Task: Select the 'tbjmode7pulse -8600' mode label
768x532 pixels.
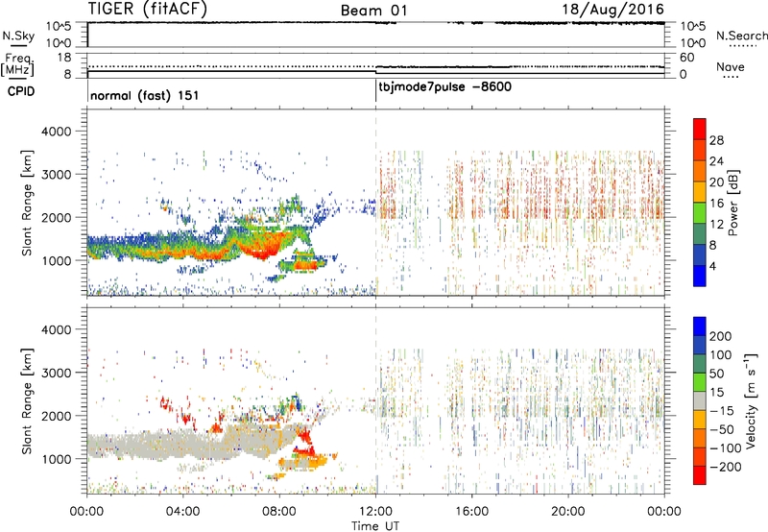Action: pyautogui.click(x=444, y=87)
